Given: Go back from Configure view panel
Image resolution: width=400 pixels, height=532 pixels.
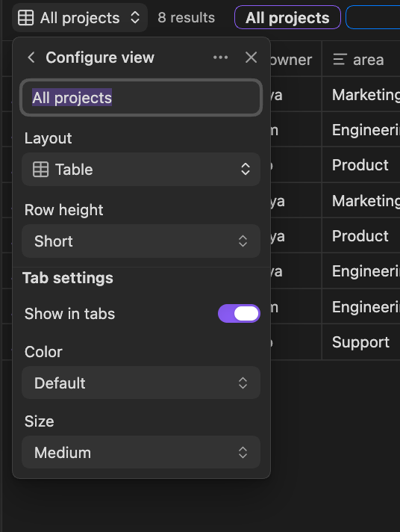Looking at the screenshot, I should pos(31,58).
